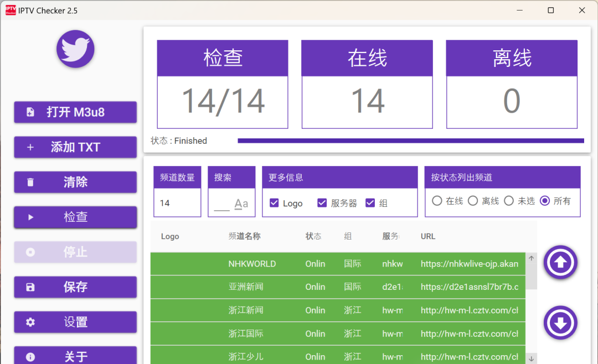598x364 pixels.
Task: Select the NHKWORLD channel row
Action: (x=338, y=264)
